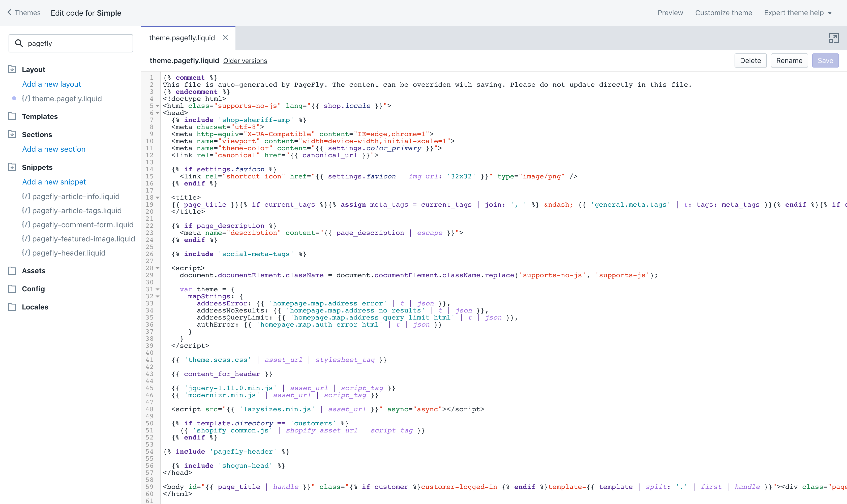Open Customize theme
The height and width of the screenshot is (504, 847).
point(723,13)
